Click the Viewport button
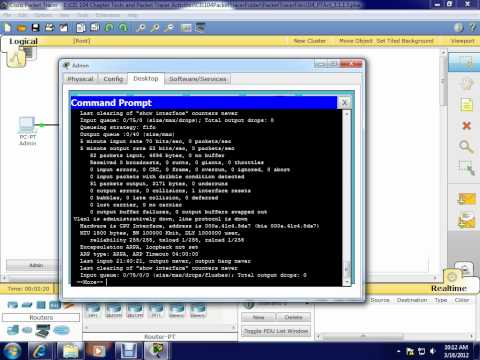480x360 pixels. click(x=462, y=41)
